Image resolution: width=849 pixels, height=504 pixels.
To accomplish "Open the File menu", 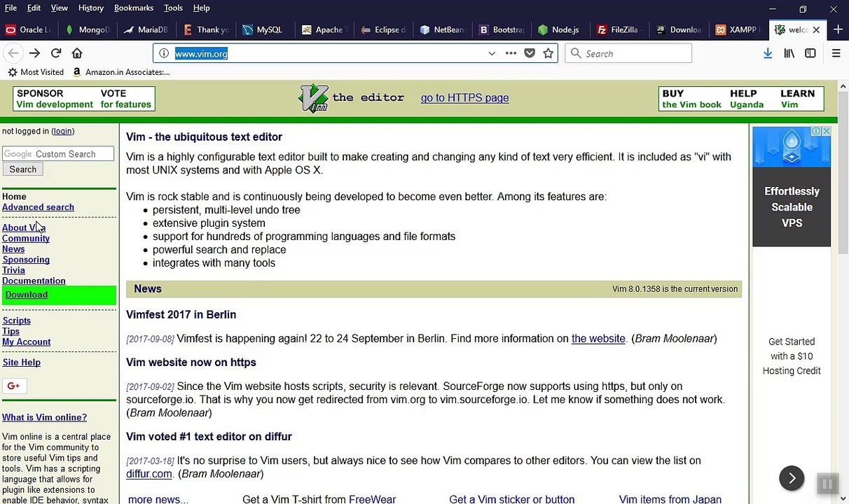I will point(11,8).
